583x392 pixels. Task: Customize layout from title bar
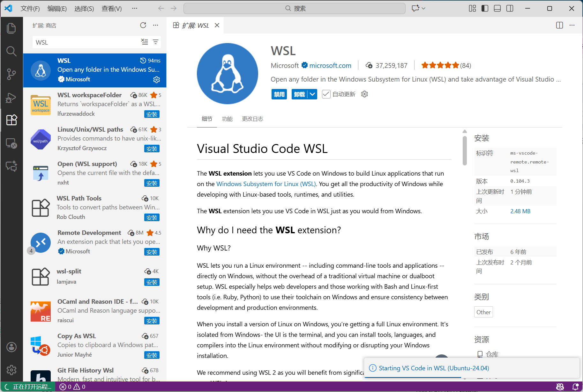[x=472, y=8]
